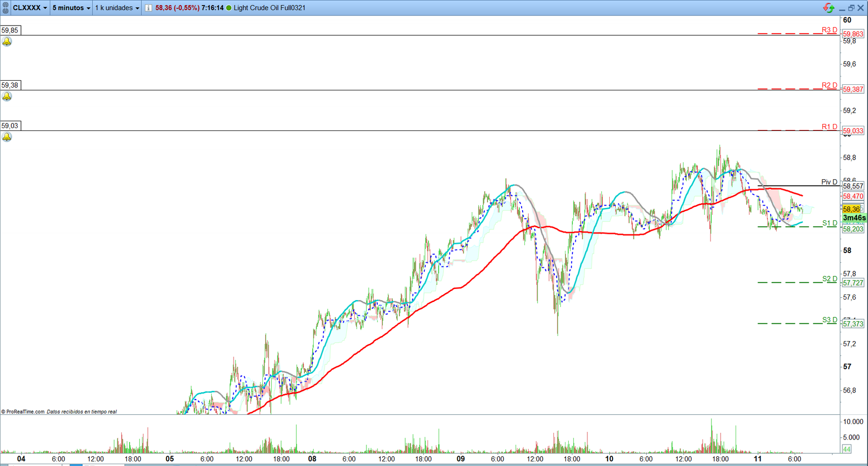The width and height of the screenshot is (868, 466).
Task: Click the 59,387 price tag on the axis
Action: click(853, 89)
